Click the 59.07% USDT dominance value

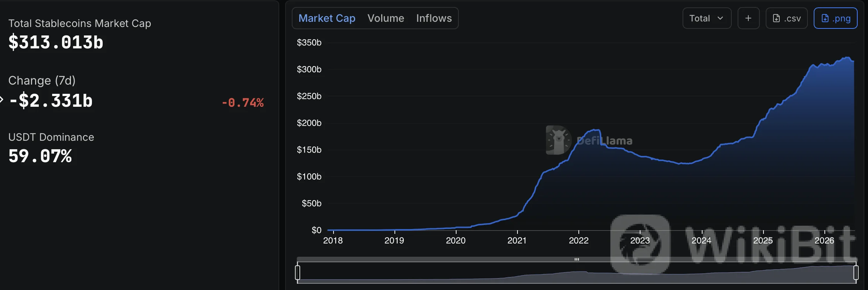[x=40, y=156]
